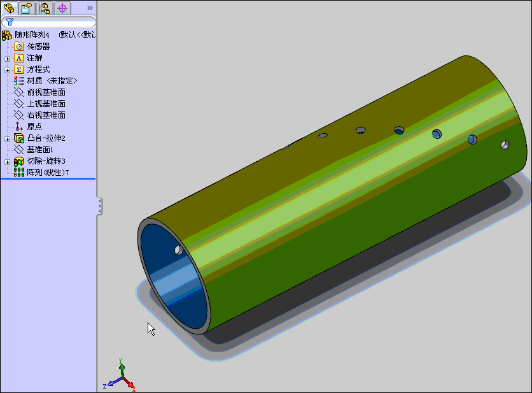
Task: Expand the 方程式 node
Action: click(x=7, y=70)
